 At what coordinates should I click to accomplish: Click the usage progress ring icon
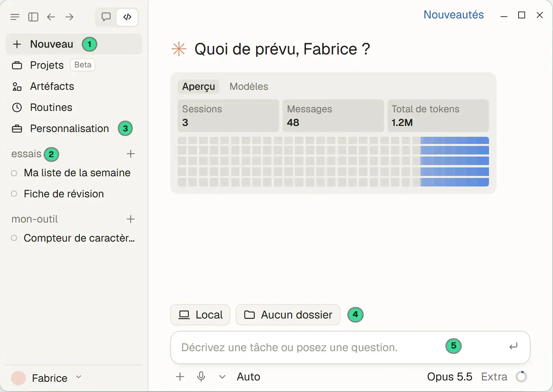tap(521, 377)
